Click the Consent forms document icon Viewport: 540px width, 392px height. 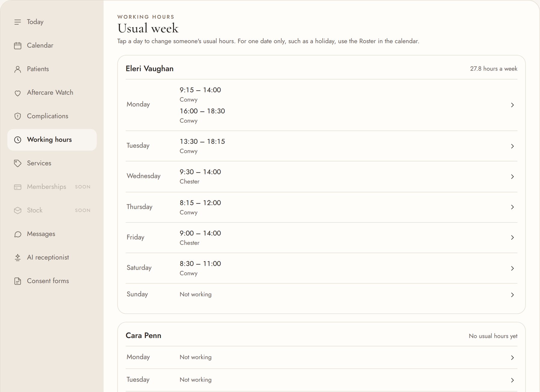click(18, 281)
